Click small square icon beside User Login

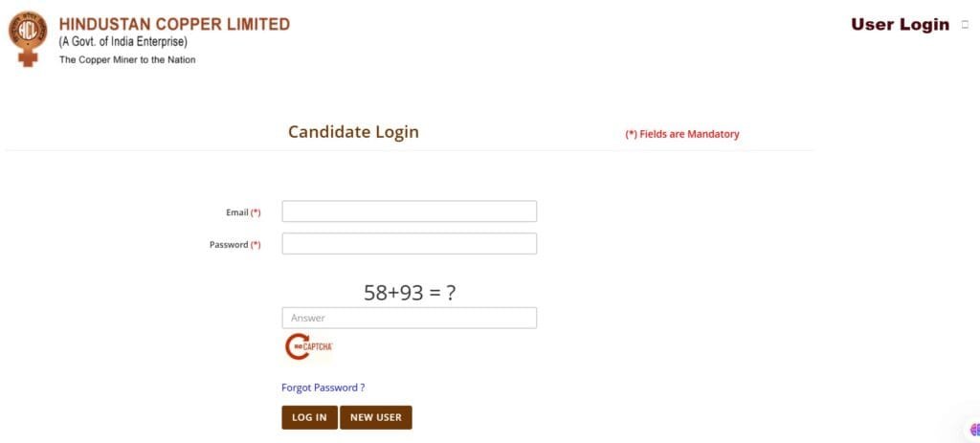coord(965,25)
